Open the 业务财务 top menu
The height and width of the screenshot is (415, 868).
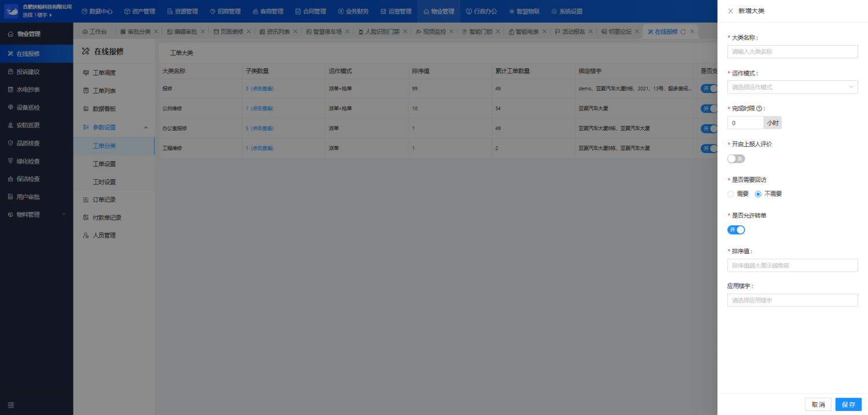353,11
